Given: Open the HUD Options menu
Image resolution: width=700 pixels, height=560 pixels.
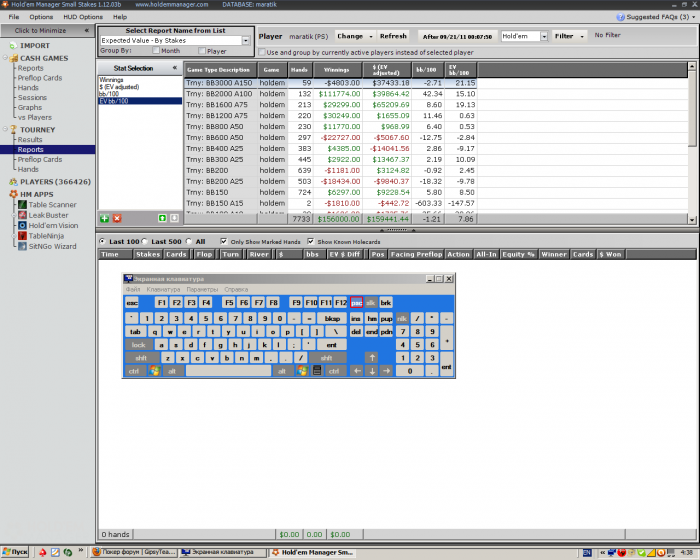Looking at the screenshot, I should 83,17.
